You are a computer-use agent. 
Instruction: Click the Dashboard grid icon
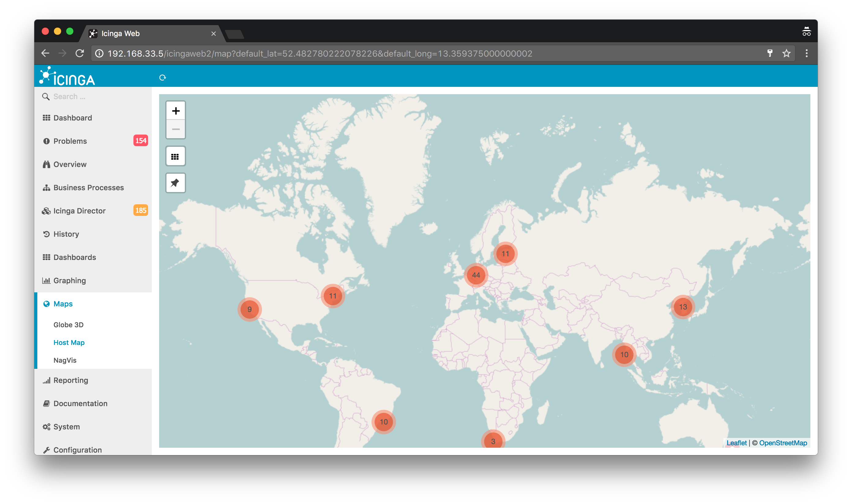coord(46,118)
